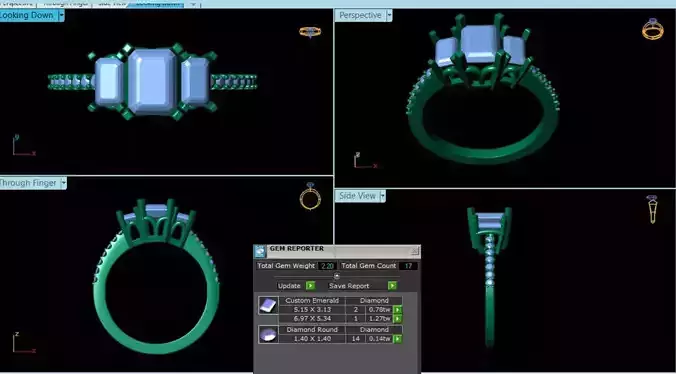The height and width of the screenshot is (374, 676).
Task: Open the Perspective viewport dropdown arrow
Action: pyautogui.click(x=389, y=16)
